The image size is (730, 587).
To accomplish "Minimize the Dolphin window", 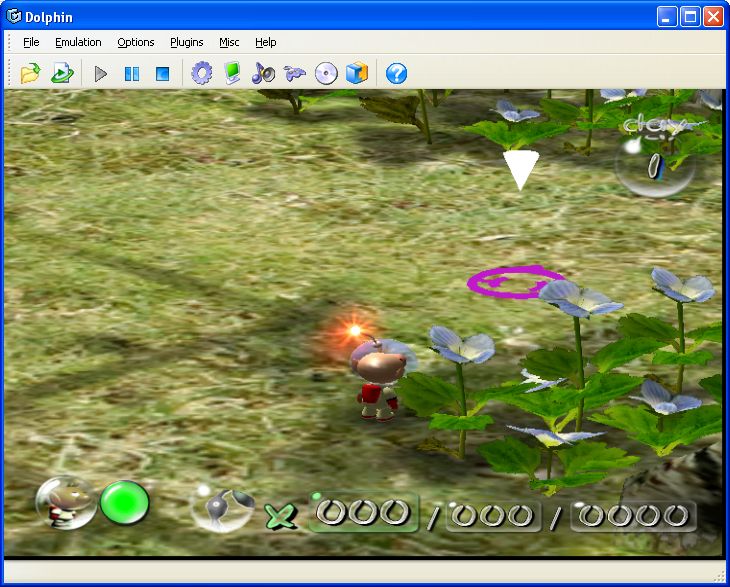I will click(667, 17).
